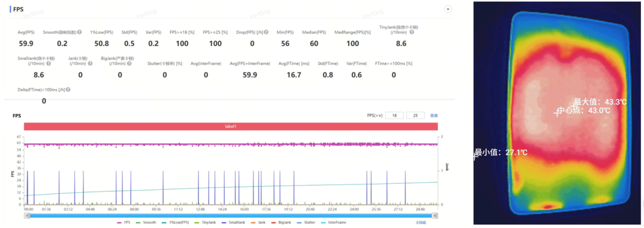The width and height of the screenshot is (644, 228).
Task: Toggle the SmallJank legend entry
Action: [x=233, y=222]
